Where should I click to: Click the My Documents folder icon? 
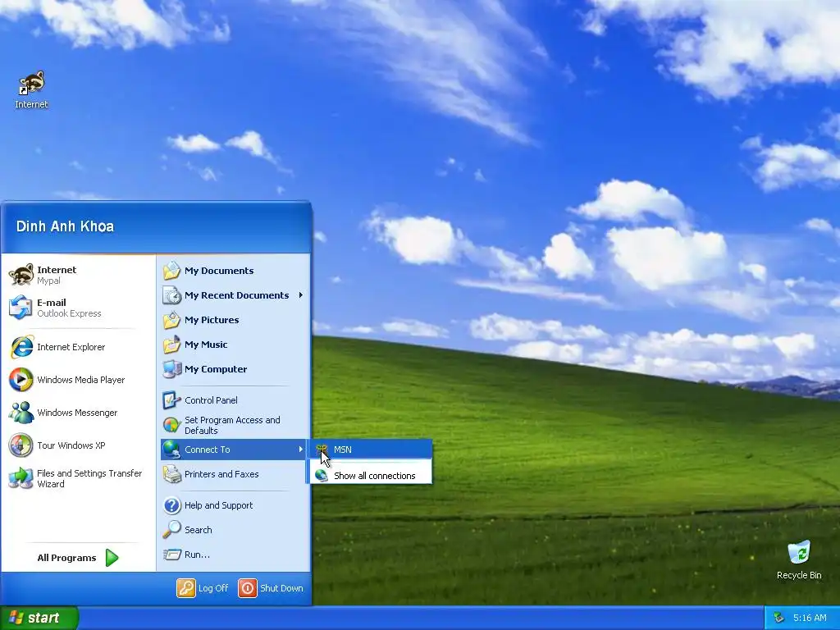tap(172, 271)
